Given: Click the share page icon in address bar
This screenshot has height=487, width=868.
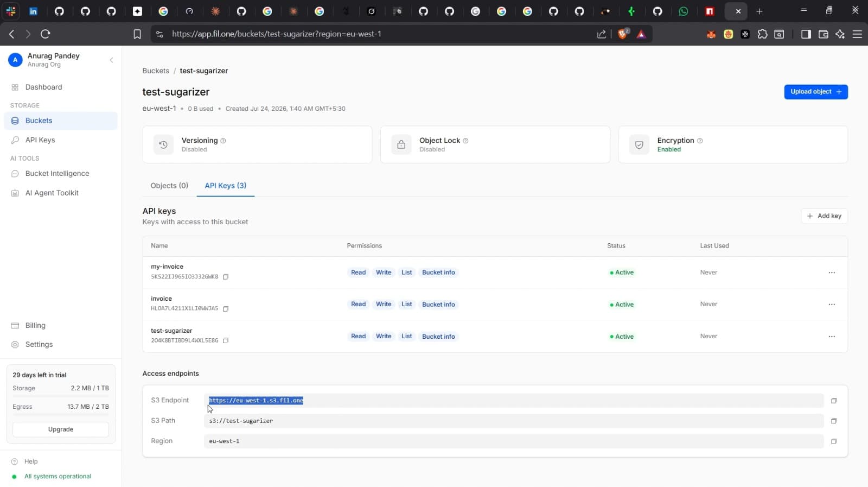Looking at the screenshot, I should [x=602, y=34].
